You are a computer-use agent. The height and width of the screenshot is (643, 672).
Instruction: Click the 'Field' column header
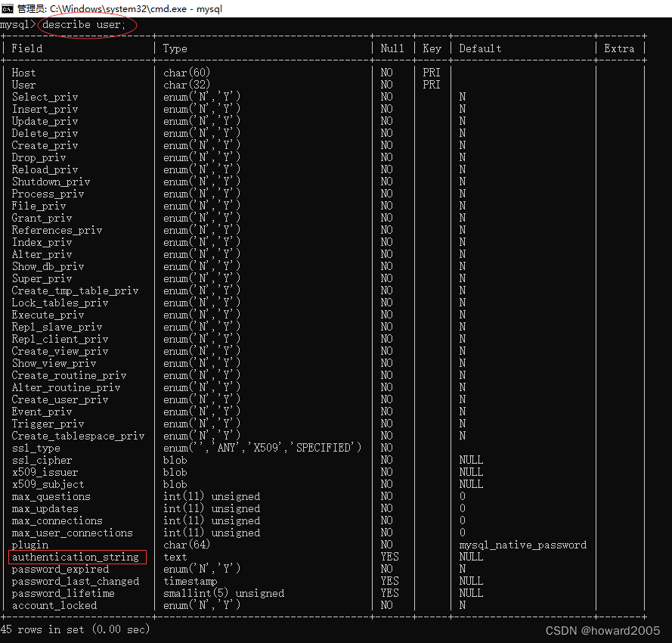coord(27,48)
